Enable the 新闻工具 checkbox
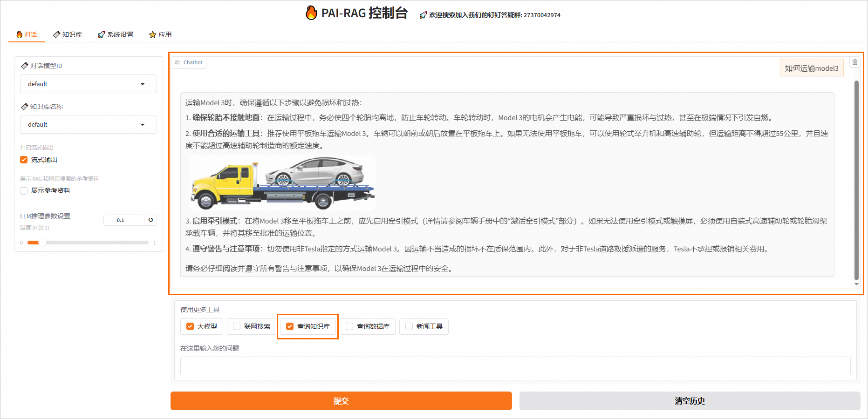The width and height of the screenshot is (868, 419). click(409, 326)
